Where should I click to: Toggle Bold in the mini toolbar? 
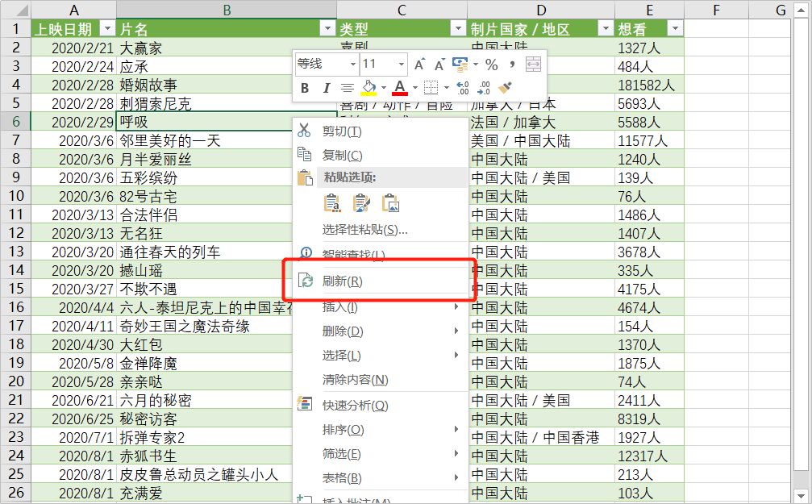[x=305, y=88]
